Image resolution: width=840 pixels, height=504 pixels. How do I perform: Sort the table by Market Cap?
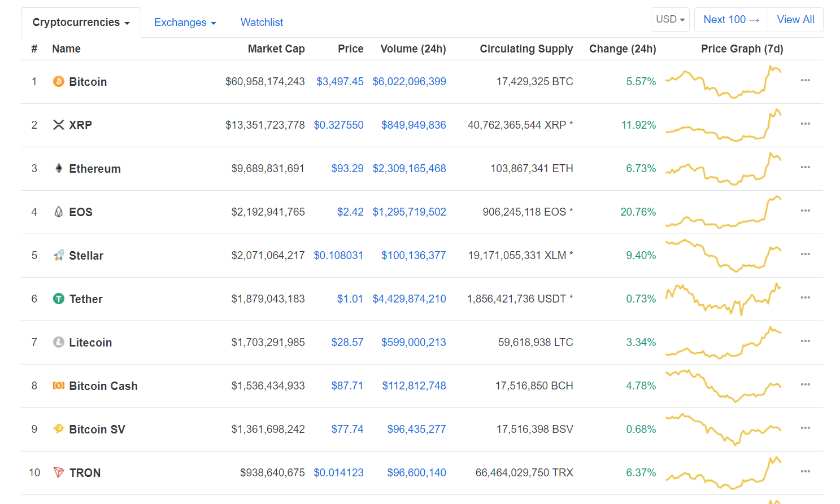pos(276,49)
